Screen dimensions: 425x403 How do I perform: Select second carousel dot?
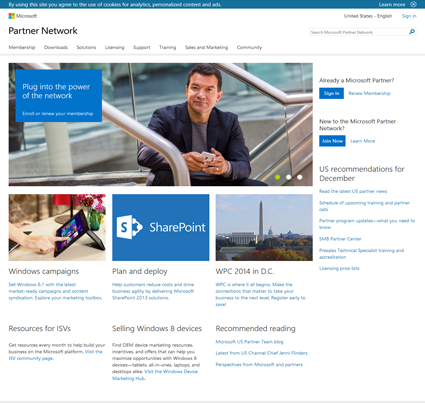289,177
